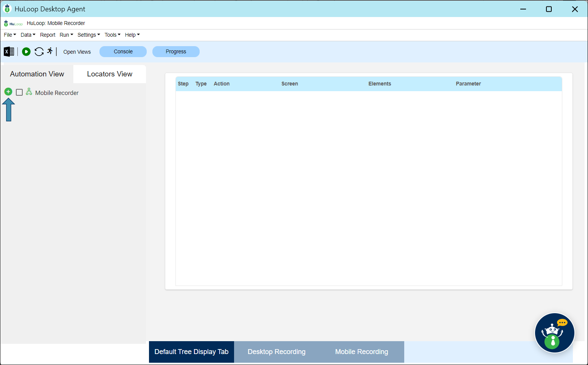Image resolution: width=588 pixels, height=365 pixels.
Task: Click the Action column header
Action: tap(222, 84)
